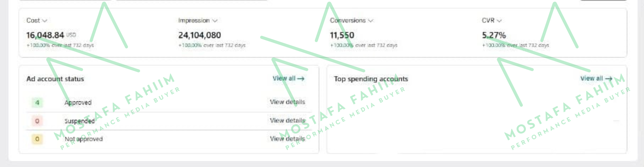
Task: Select the Suspended status label
Action: coord(79,121)
